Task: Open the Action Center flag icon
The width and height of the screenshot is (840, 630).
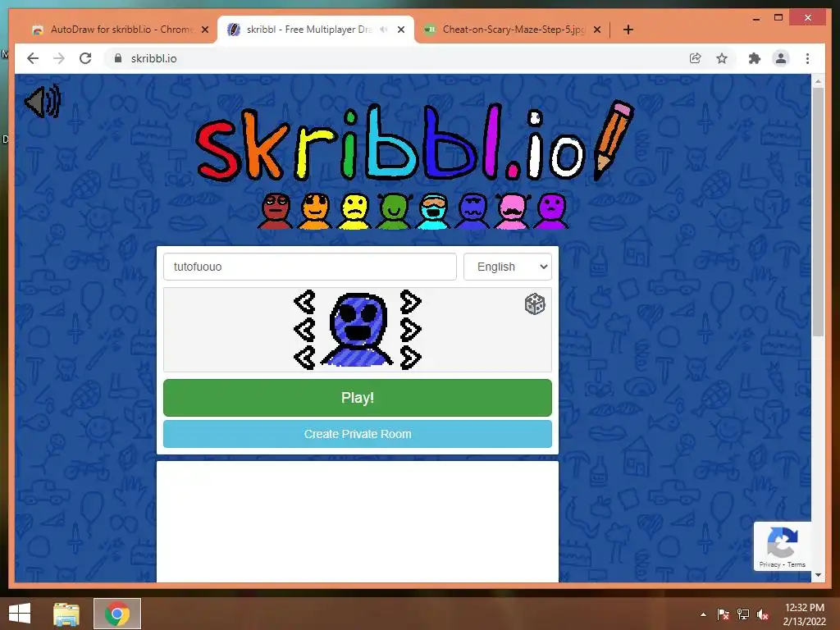Action: (x=724, y=614)
